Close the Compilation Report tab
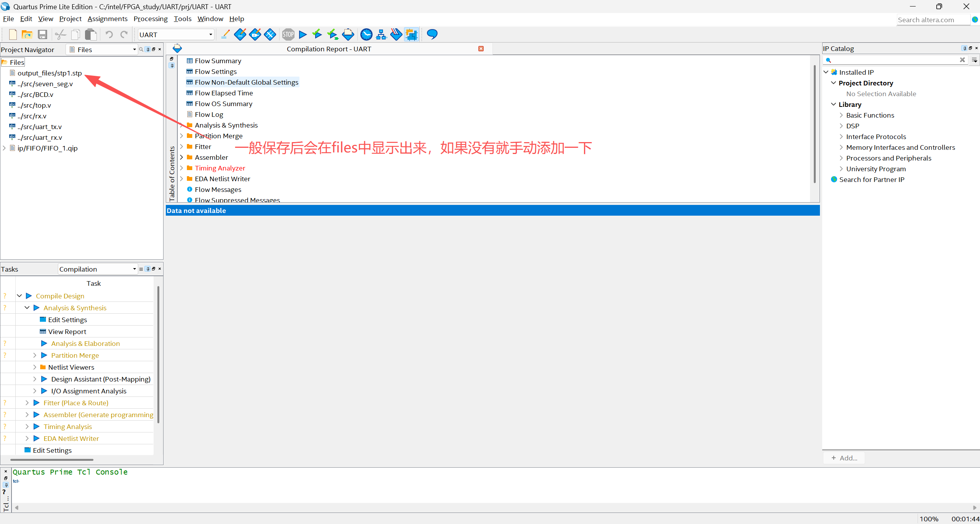980x524 pixels. click(481, 49)
